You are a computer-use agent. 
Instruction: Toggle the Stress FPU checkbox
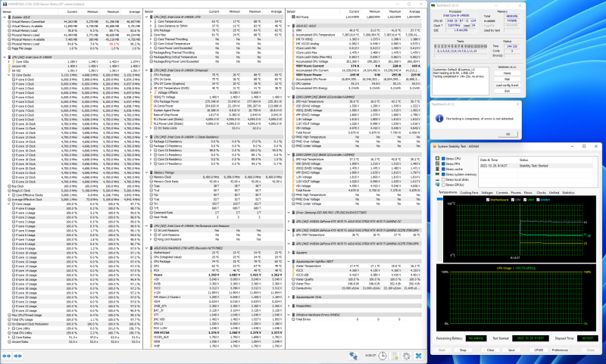(x=443, y=163)
